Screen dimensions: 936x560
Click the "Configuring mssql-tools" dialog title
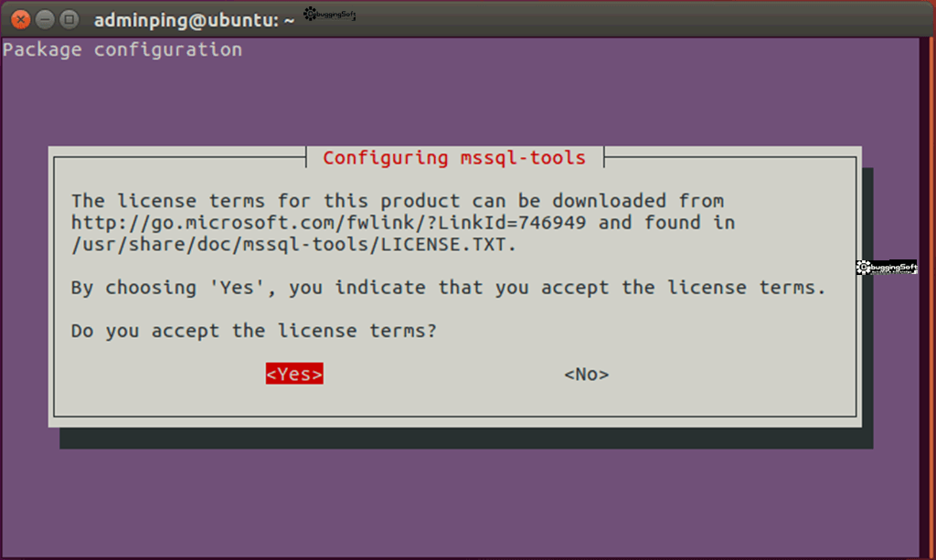[x=453, y=158]
